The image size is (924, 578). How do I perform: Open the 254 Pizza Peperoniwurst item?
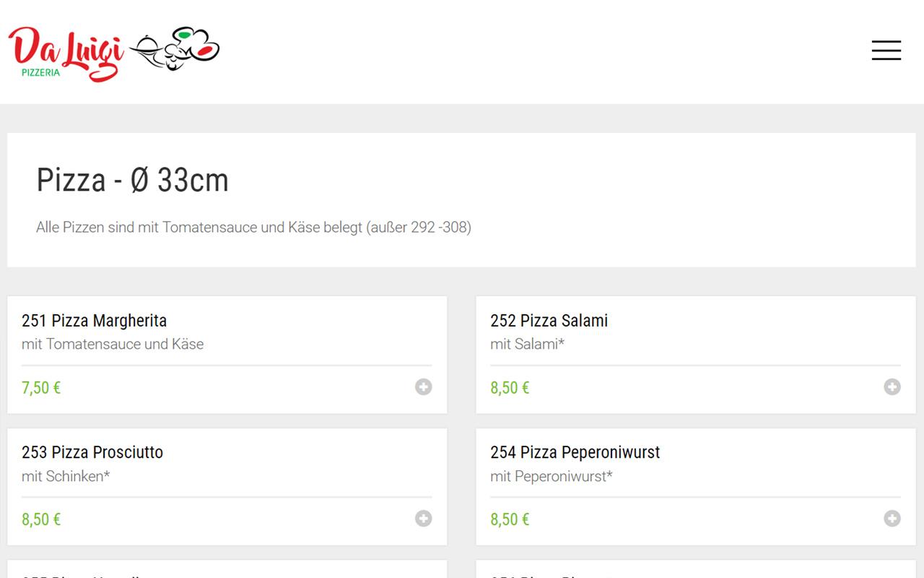575,452
